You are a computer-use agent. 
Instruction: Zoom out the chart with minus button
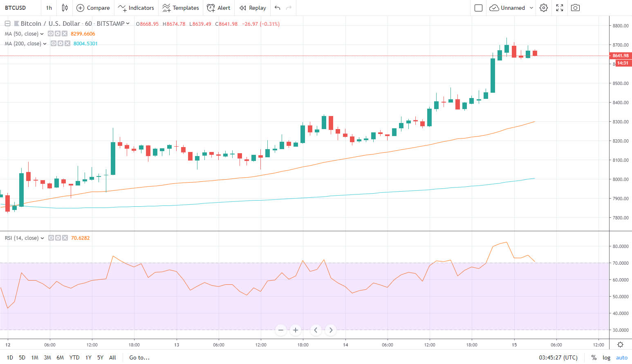tap(280, 330)
